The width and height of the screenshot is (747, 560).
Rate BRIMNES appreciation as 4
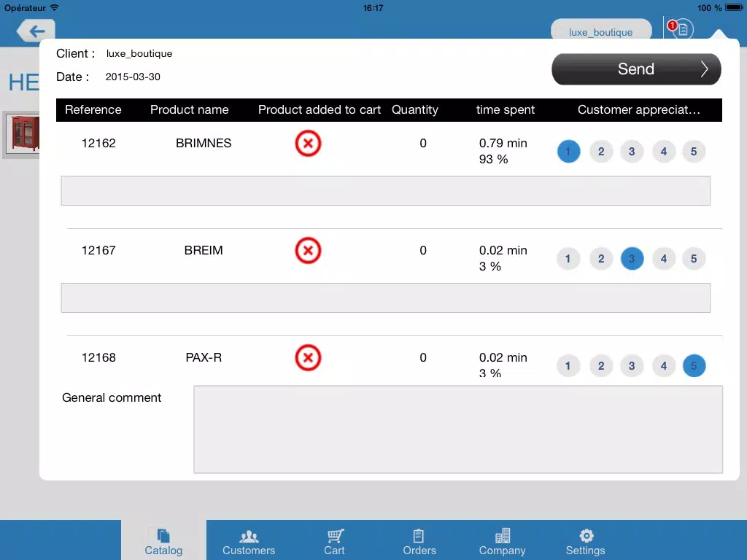point(664,152)
